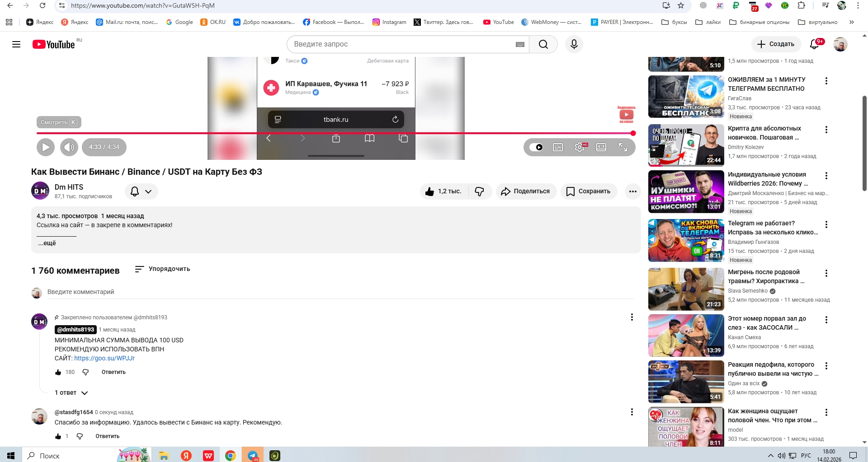Open Windows Start menu
The height and width of the screenshot is (462, 868).
tap(11, 456)
